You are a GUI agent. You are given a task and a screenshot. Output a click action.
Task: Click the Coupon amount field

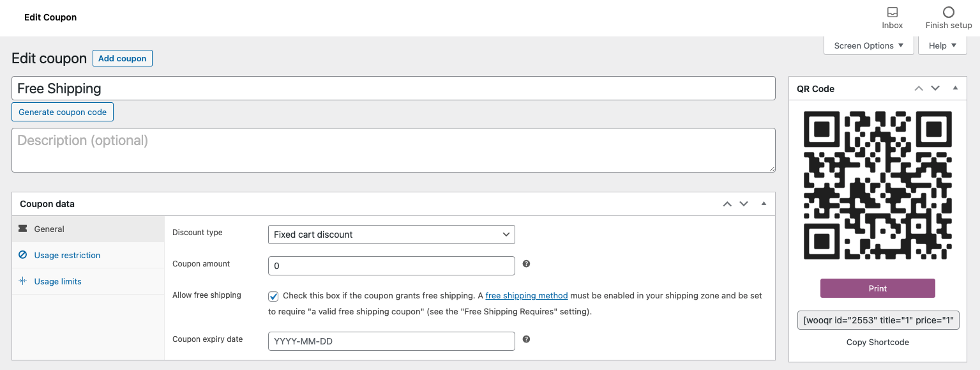(391, 266)
